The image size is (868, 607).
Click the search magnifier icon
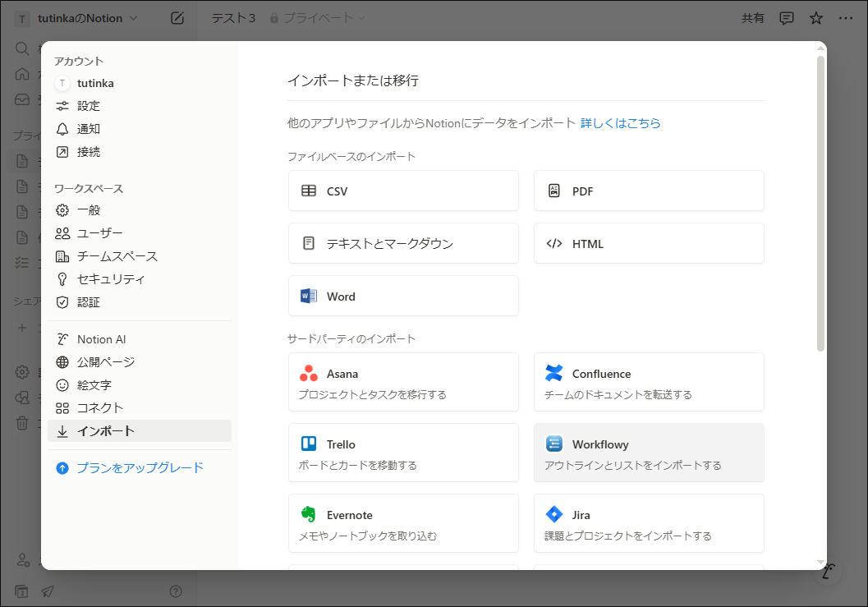[22, 48]
